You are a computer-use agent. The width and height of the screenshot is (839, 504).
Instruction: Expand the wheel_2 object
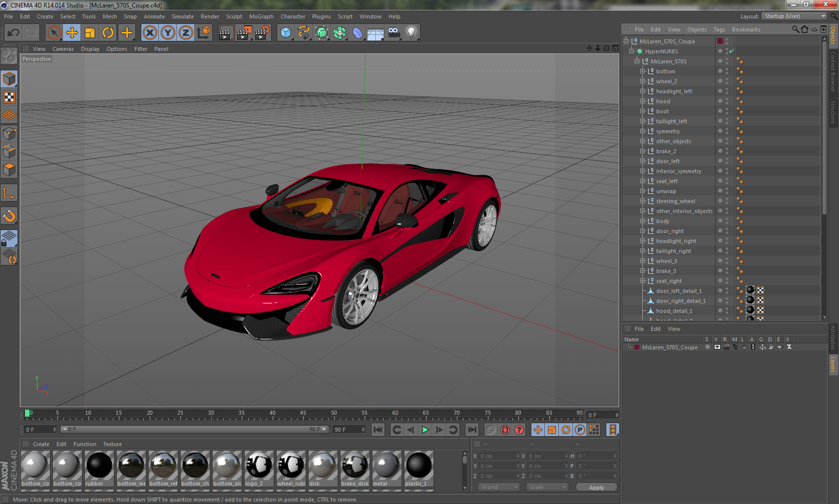click(643, 81)
